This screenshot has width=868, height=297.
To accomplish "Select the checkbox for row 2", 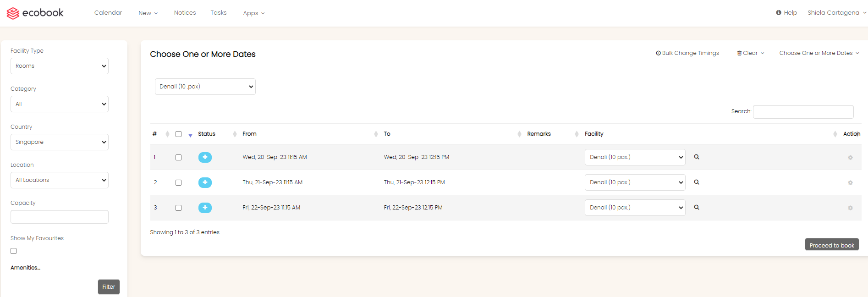I will 178,182.
